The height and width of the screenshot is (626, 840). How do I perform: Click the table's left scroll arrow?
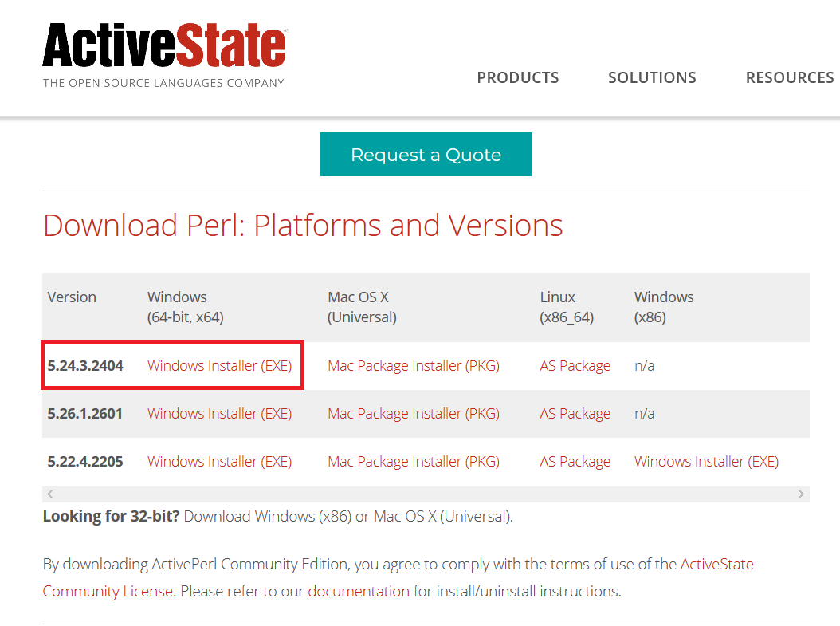pos(50,494)
